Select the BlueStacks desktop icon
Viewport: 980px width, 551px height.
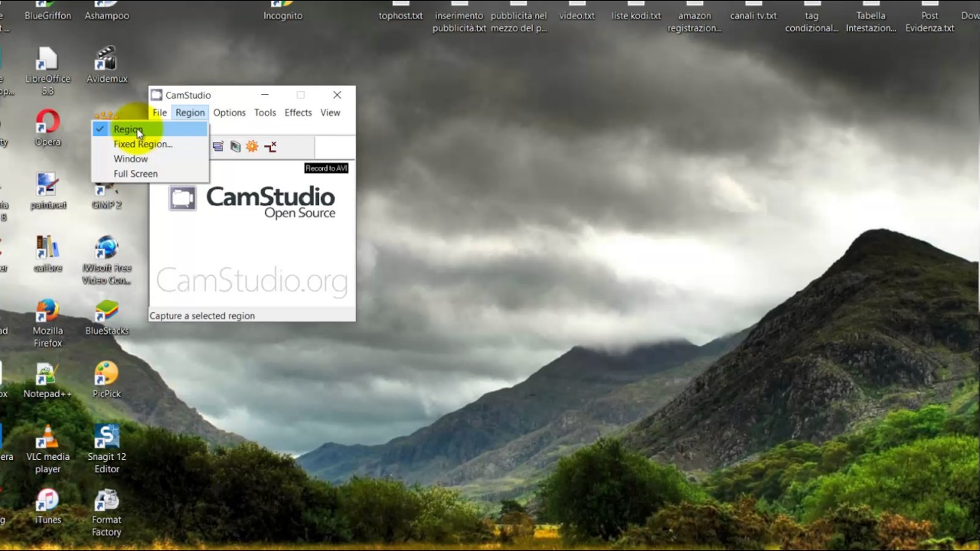(106, 317)
